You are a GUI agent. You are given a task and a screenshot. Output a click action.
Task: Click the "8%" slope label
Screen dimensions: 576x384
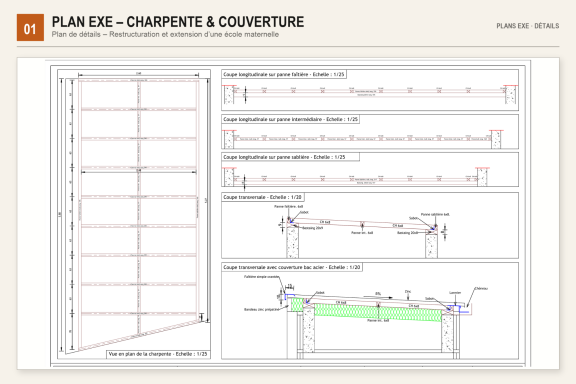tap(378, 294)
